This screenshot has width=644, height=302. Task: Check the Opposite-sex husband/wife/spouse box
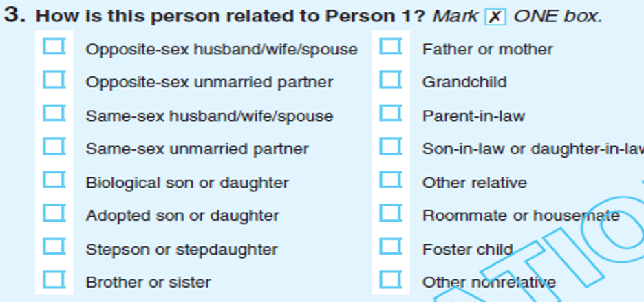click(54, 47)
